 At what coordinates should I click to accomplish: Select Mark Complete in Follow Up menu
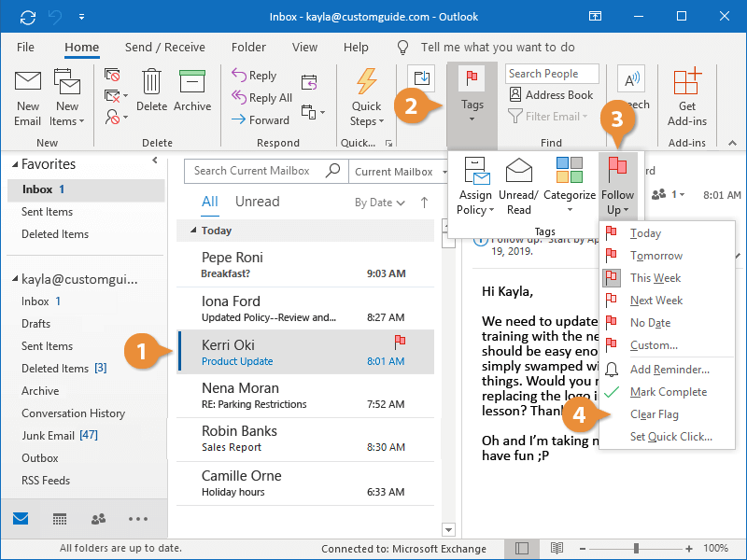668,392
